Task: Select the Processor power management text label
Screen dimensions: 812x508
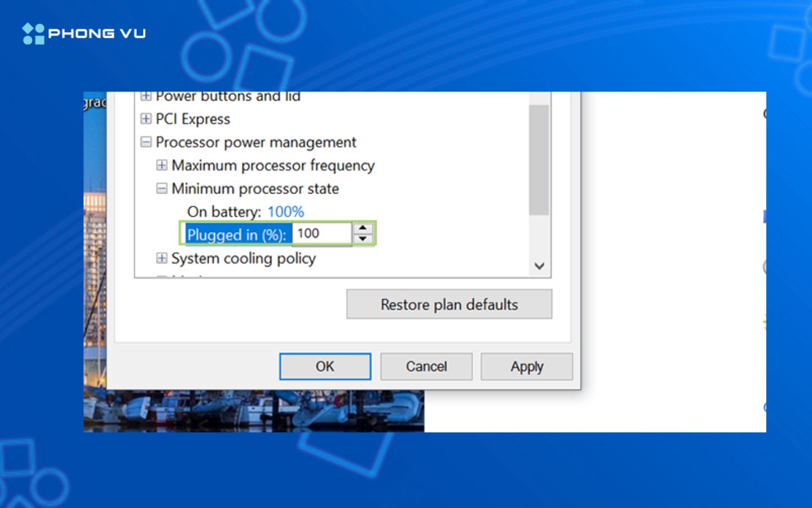Action: tap(255, 142)
